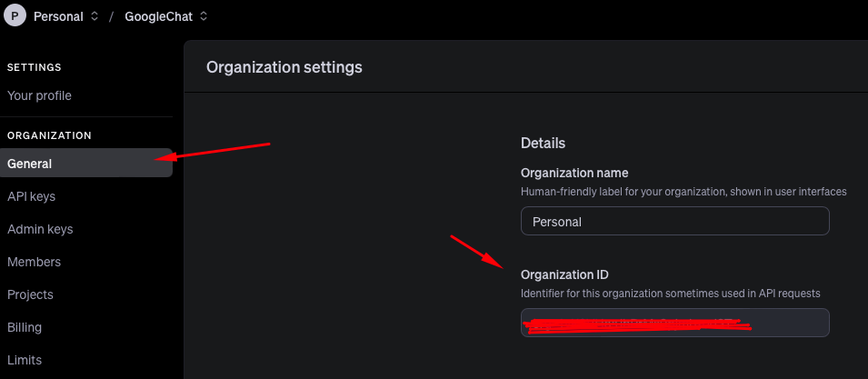The height and width of the screenshot is (379, 868).
Task: Click the redacted Organization ID field
Action: tap(674, 323)
